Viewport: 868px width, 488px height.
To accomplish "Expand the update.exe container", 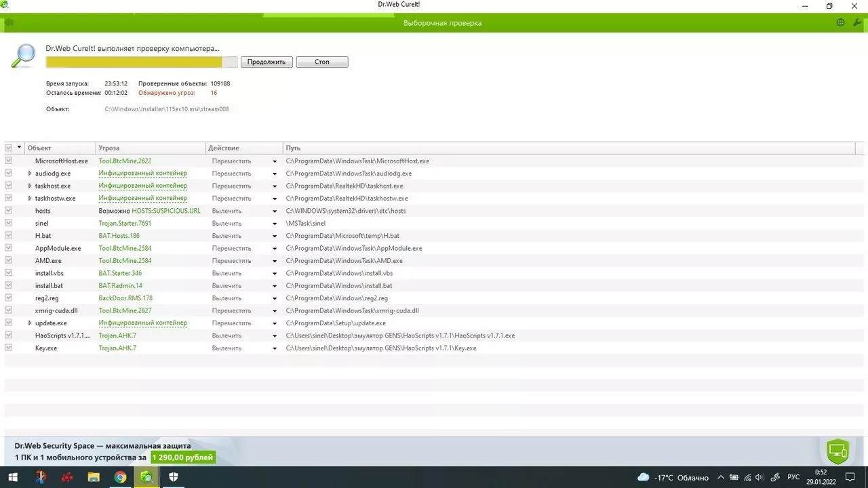I will pos(30,323).
